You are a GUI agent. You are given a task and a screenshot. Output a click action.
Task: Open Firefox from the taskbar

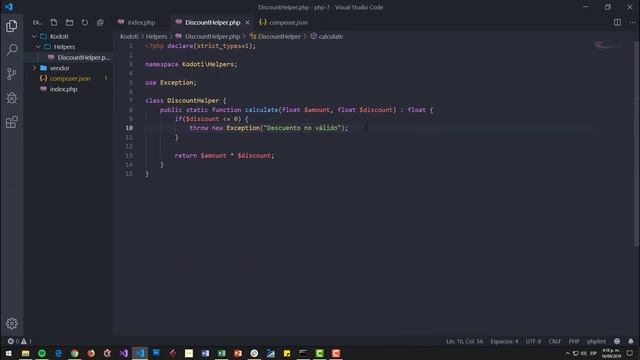click(91, 353)
